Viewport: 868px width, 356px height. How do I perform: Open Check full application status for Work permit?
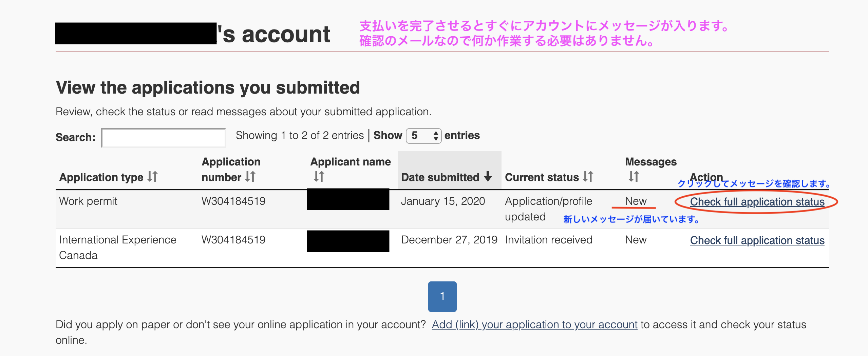[x=757, y=202]
